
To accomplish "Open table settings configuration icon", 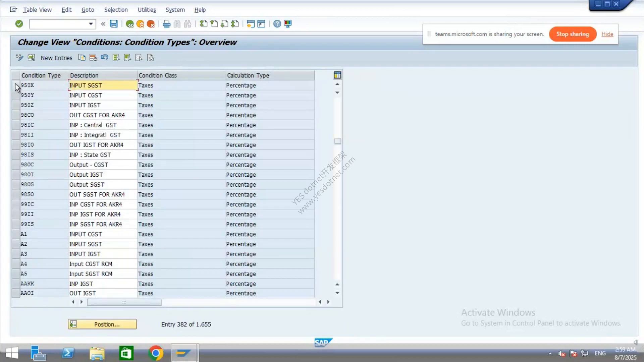I will point(337,75).
